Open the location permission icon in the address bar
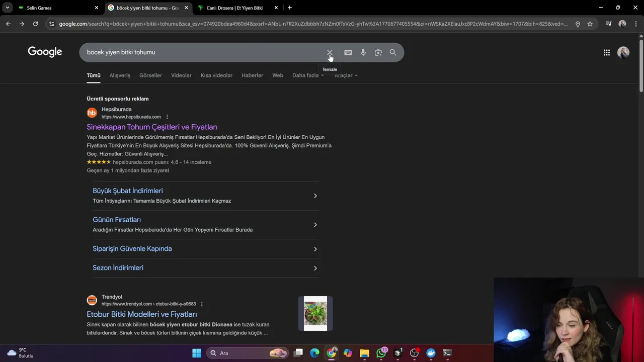The image size is (644, 362). pos(578,24)
